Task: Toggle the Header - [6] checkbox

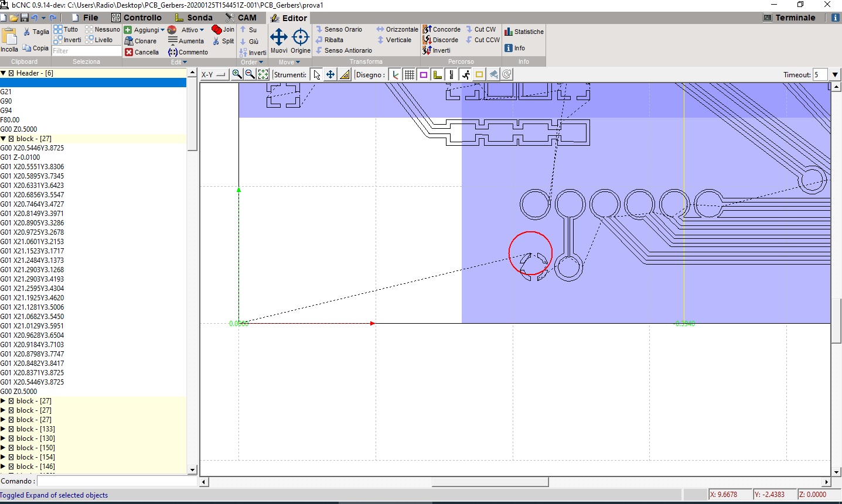Action: [11, 73]
